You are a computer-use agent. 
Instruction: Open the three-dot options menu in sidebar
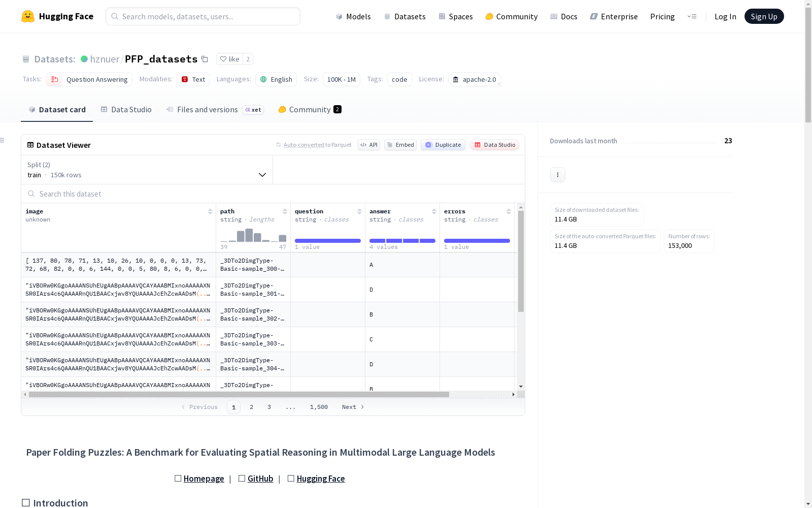[x=558, y=175]
